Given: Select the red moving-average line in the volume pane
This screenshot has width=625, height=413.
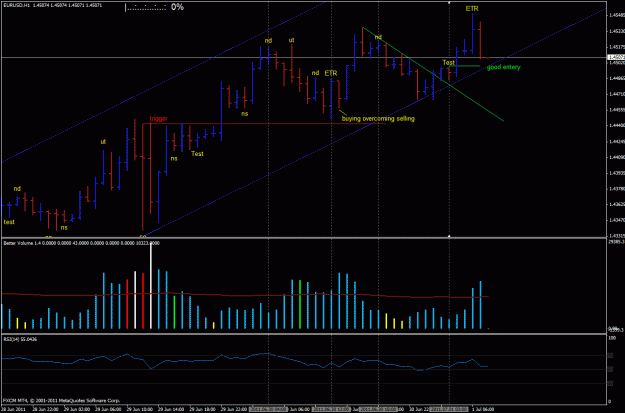Looking at the screenshot, I should point(245,295).
